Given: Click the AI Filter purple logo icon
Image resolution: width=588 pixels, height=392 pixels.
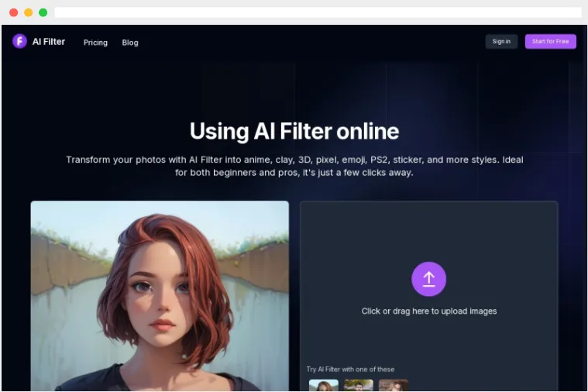Looking at the screenshot, I should coord(19,41).
